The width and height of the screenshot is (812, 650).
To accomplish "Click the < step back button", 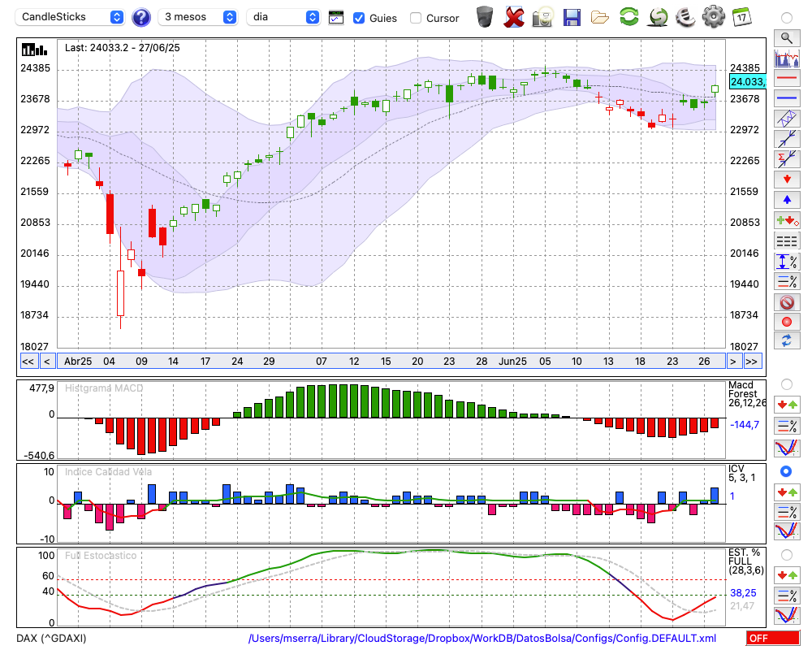I will [46, 362].
